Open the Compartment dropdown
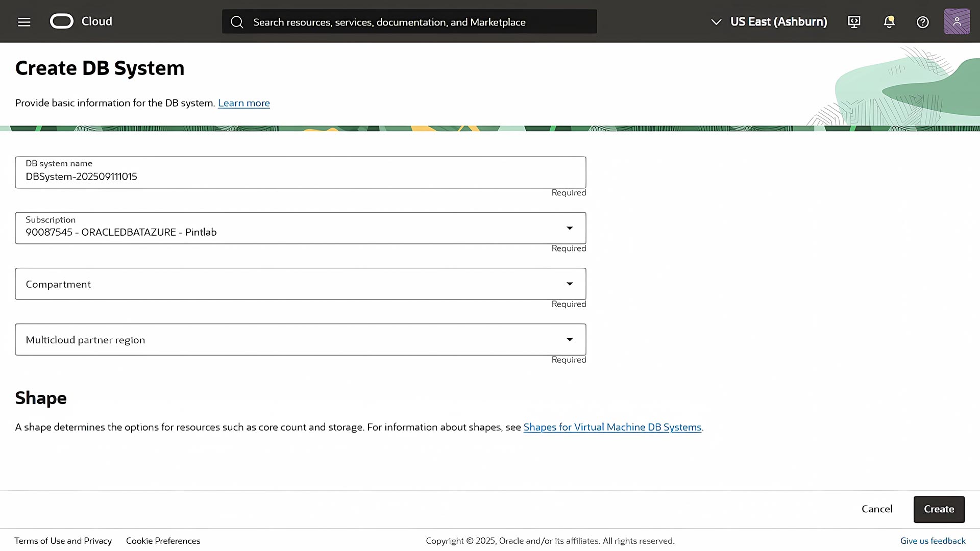Image resolution: width=980 pixels, height=551 pixels. point(569,284)
